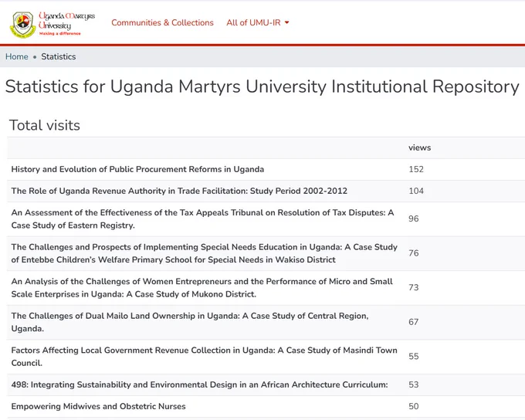525x420 pixels.
Task: Select the 67 views value
Action: (x=414, y=322)
